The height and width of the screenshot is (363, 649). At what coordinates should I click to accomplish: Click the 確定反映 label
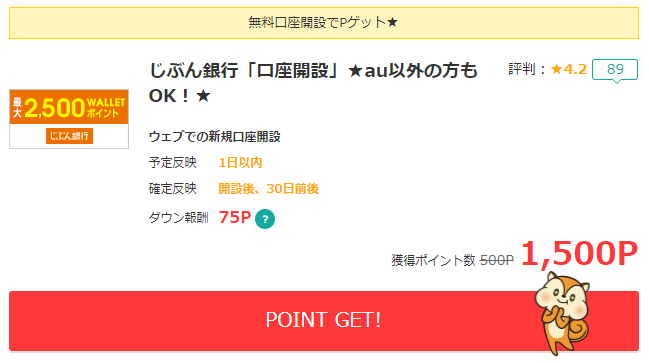tap(173, 189)
